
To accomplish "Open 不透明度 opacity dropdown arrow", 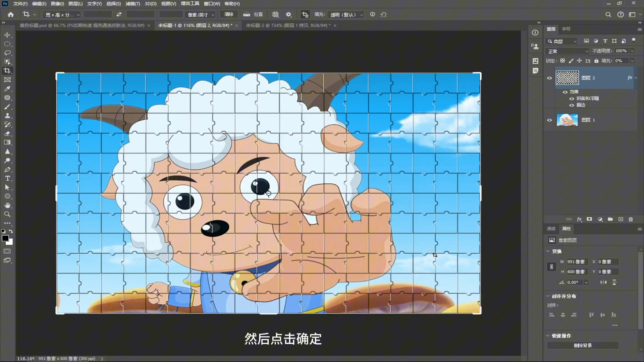I will pyautogui.click(x=632, y=51).
